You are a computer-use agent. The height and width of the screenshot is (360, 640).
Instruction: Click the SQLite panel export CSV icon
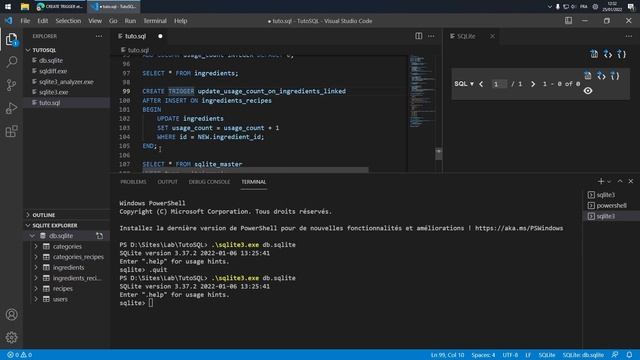click(x=594, y=54)
